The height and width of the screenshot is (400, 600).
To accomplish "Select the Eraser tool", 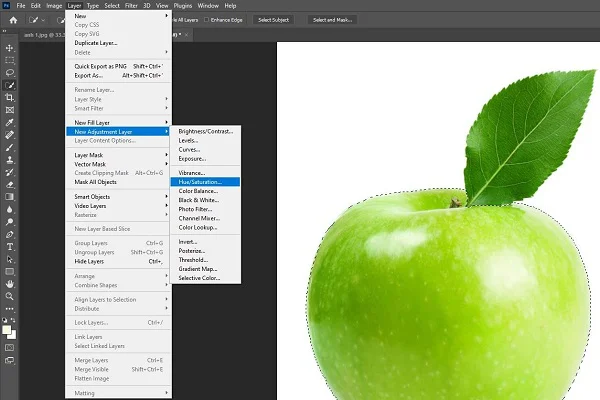I will (10, 184).
